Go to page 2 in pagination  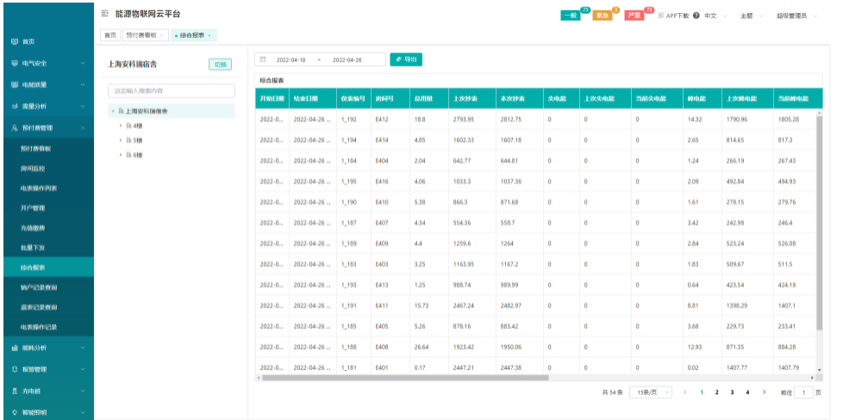pos(717,392)
